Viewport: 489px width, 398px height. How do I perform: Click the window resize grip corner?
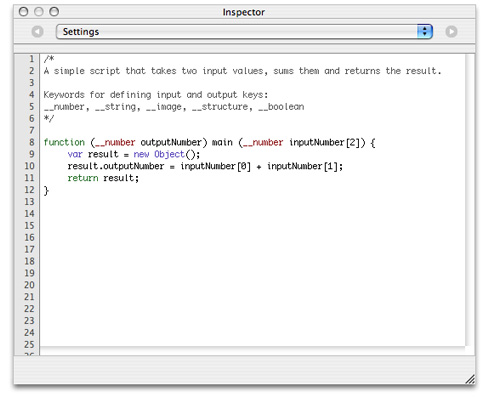click(470, 379)
